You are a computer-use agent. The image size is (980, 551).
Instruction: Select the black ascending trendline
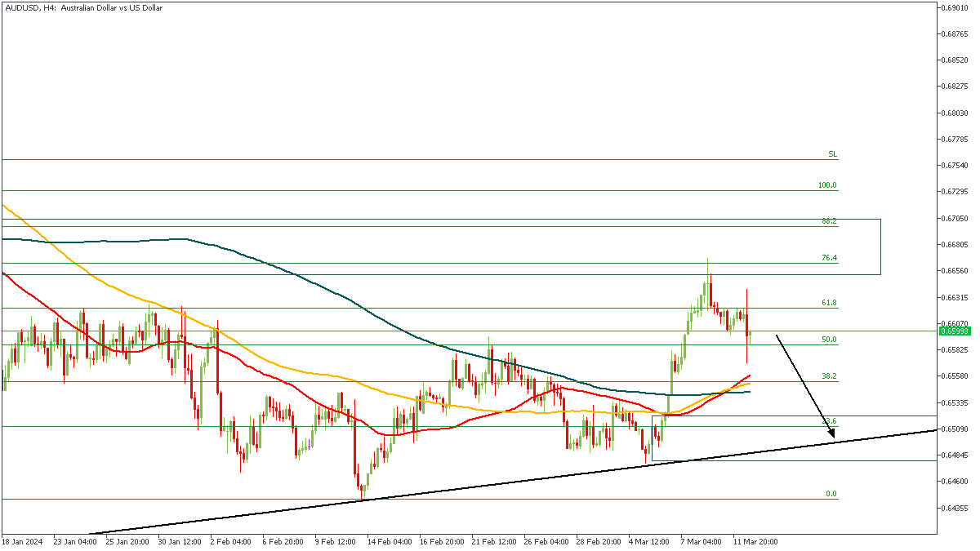click(x=490, y=480)
